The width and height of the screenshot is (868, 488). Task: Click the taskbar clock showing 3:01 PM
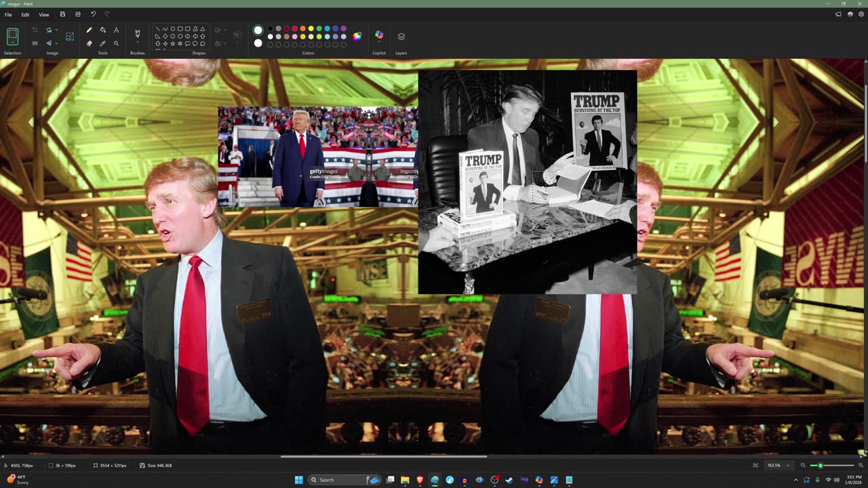(x=854, y=480)
